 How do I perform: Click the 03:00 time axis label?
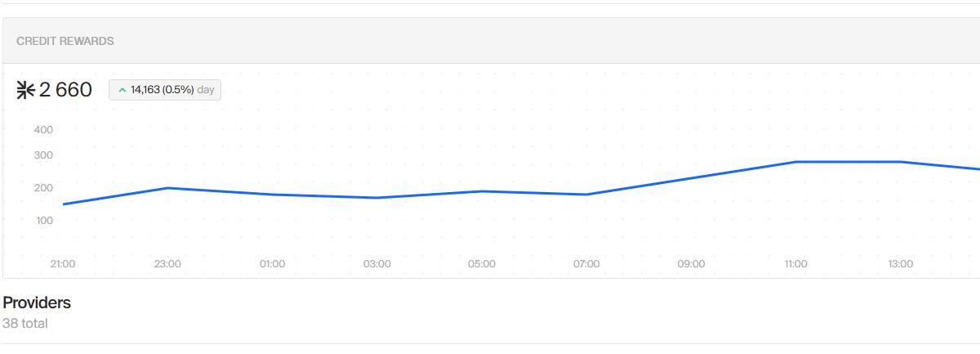[x=376, y=264]
